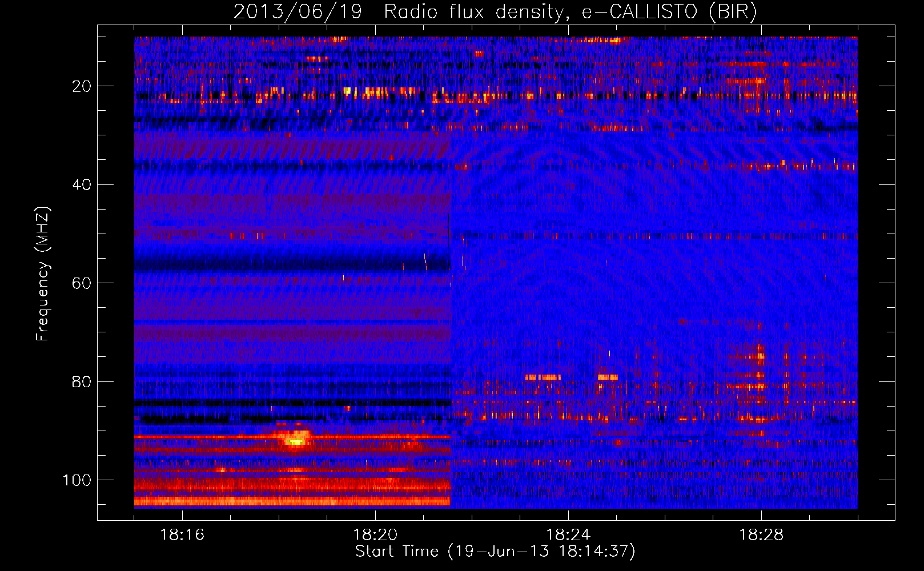Click the 18:28 time tick label
The height and width of the screenshot is (571, 924).
tap(761, 535)
